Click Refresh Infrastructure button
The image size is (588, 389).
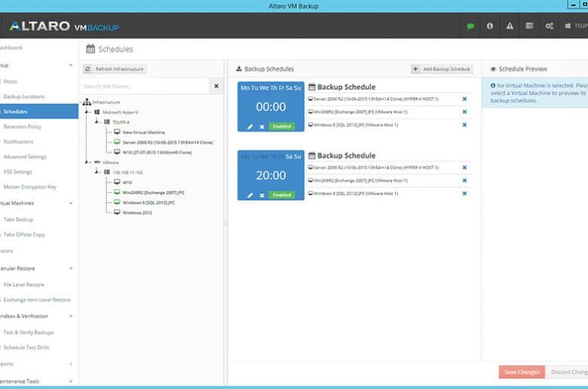[x=115, y=69]
